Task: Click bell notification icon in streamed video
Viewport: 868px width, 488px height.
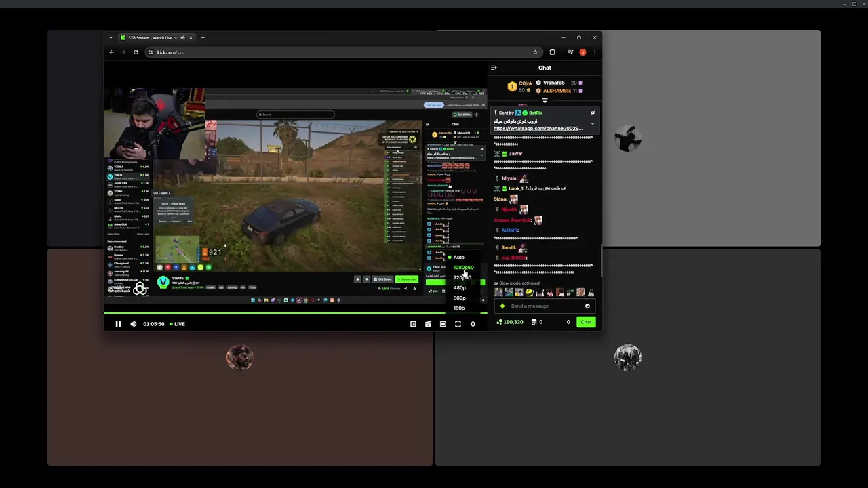Action: click(357, 279)
